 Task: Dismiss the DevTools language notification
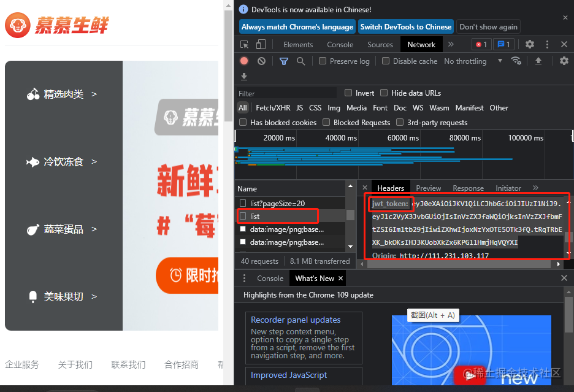565,18
